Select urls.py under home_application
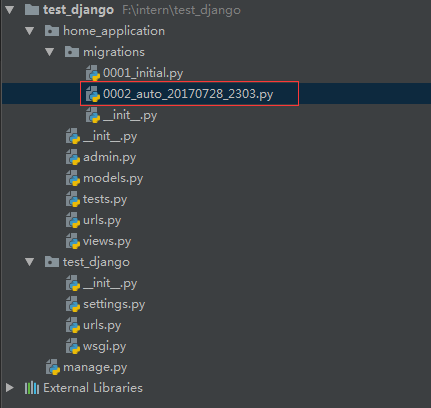 [x=102, y=220]
